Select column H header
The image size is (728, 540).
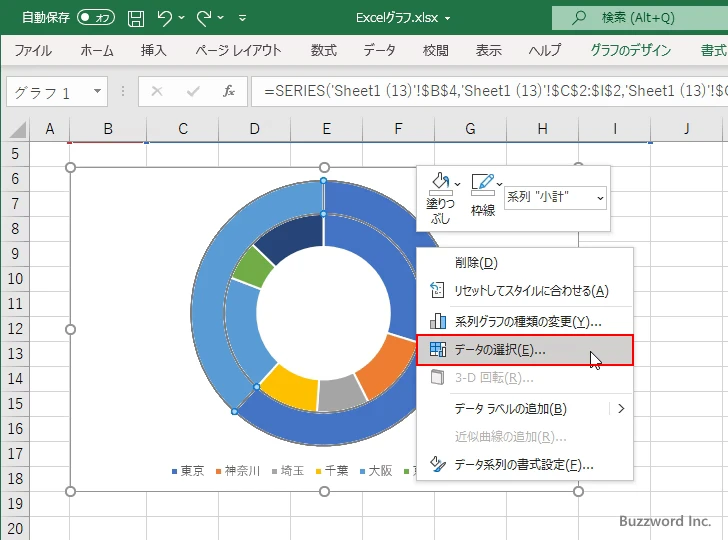click(542, 129)
